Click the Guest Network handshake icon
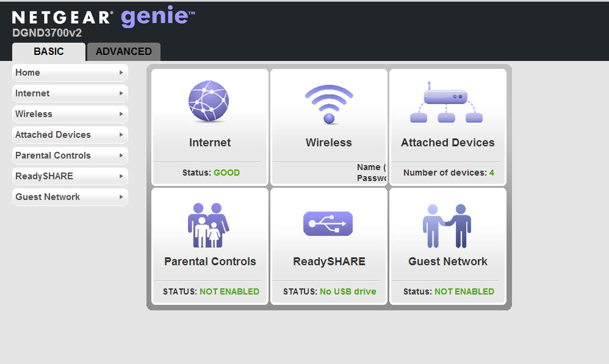609x364 pixels. [447, 226]
